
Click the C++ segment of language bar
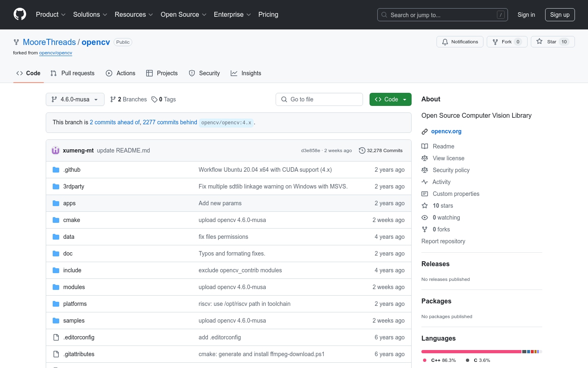click(x=471, y=352)
